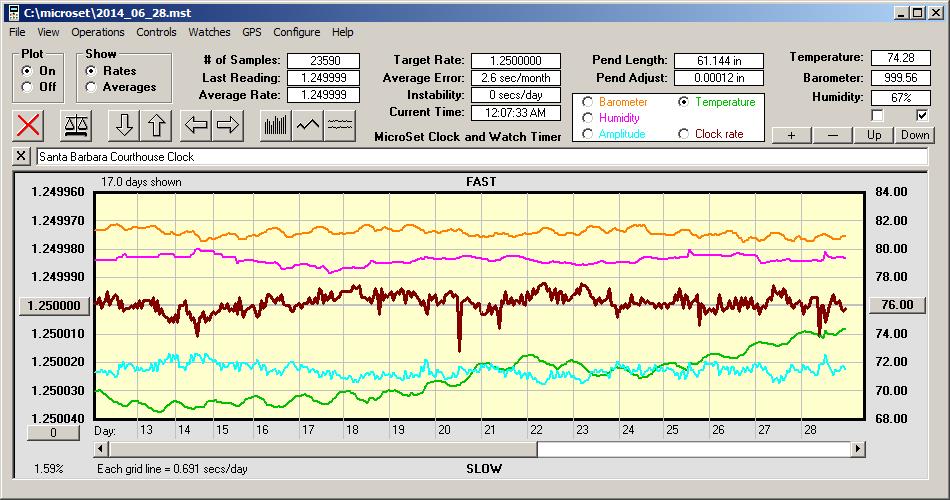
Task: Click the 0 button below the left axis
Action: tap(53, 433)
